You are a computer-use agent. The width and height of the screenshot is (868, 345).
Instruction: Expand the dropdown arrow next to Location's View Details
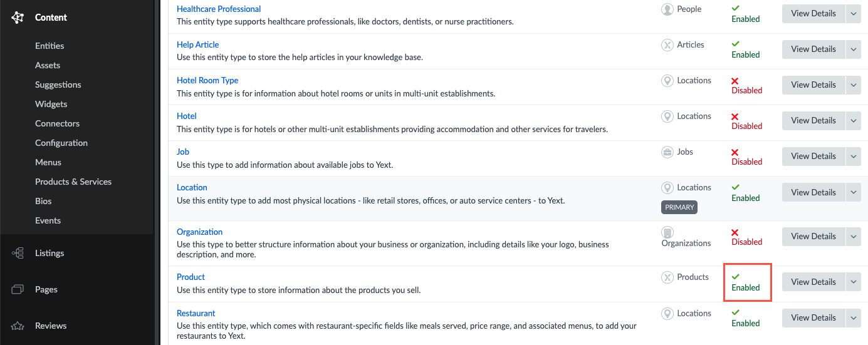tap(854, 192)
